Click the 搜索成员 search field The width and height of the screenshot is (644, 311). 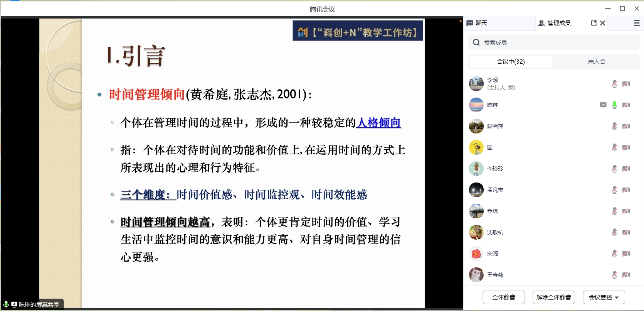tap(555, 42)
